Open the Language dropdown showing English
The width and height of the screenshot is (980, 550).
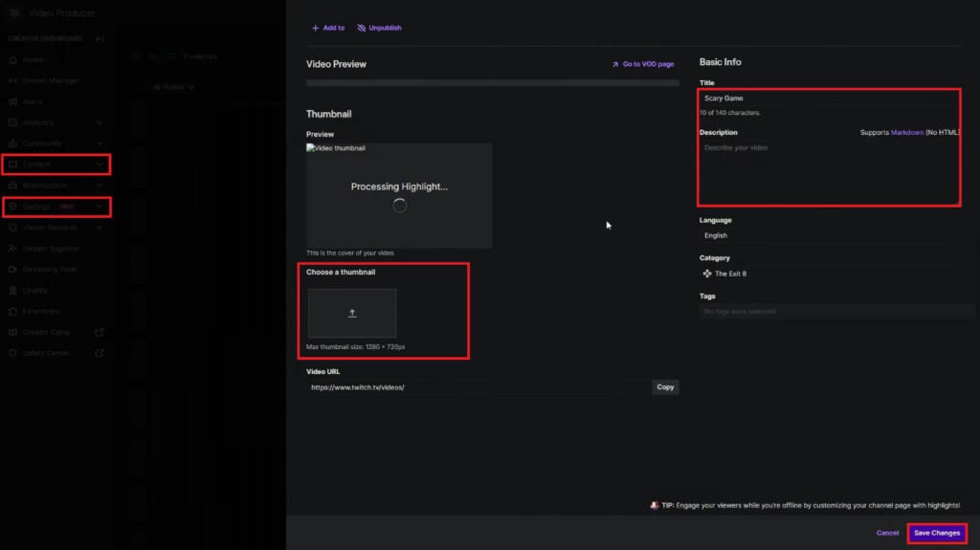(x=830, y=235)
